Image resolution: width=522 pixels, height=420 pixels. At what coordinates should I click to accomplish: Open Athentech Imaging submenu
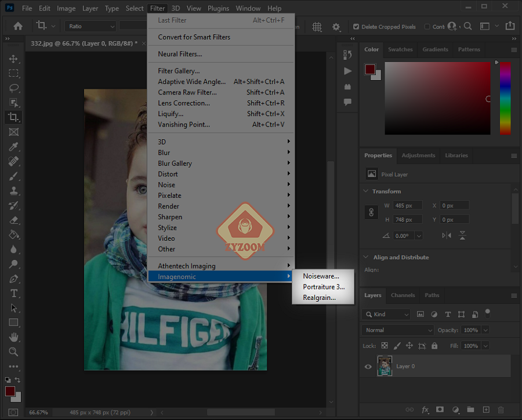pyautogui.click(x=221, y=266)
